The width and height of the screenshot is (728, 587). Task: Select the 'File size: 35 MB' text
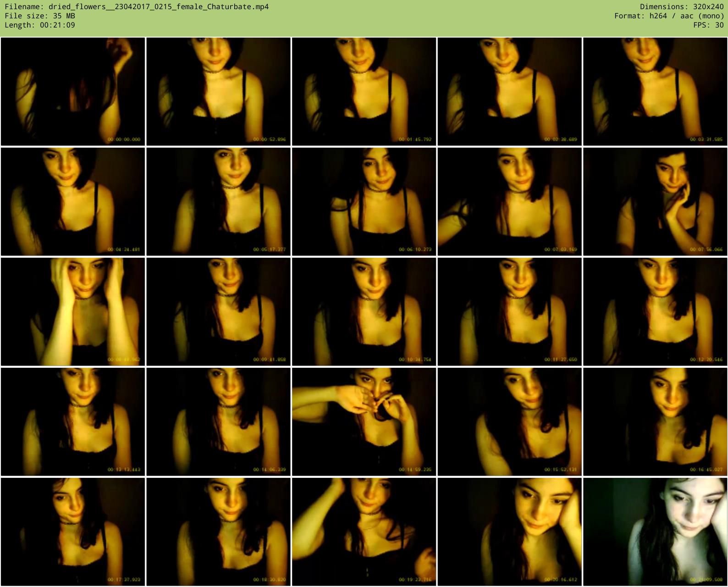(40, 16)
